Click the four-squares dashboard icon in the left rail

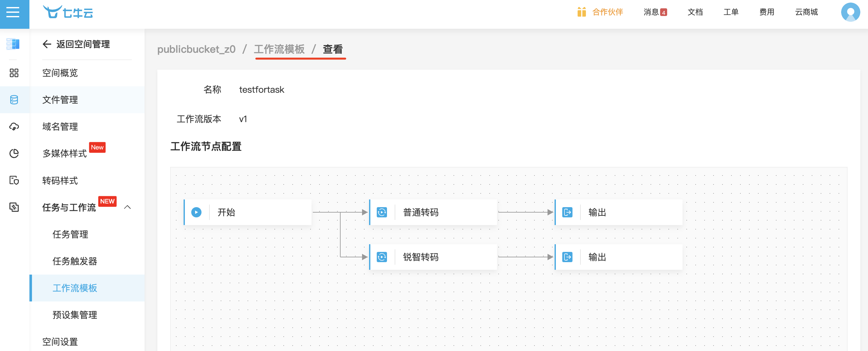(14, 73)
